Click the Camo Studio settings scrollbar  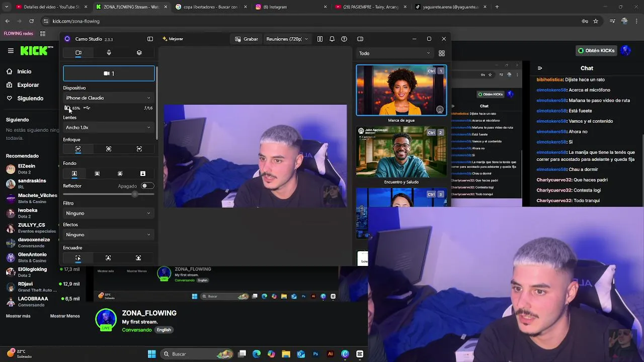156,103
